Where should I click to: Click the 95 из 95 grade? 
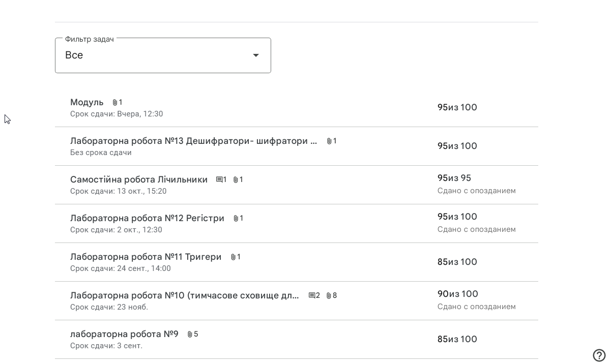pyautogui.click(x=454, y=178)
